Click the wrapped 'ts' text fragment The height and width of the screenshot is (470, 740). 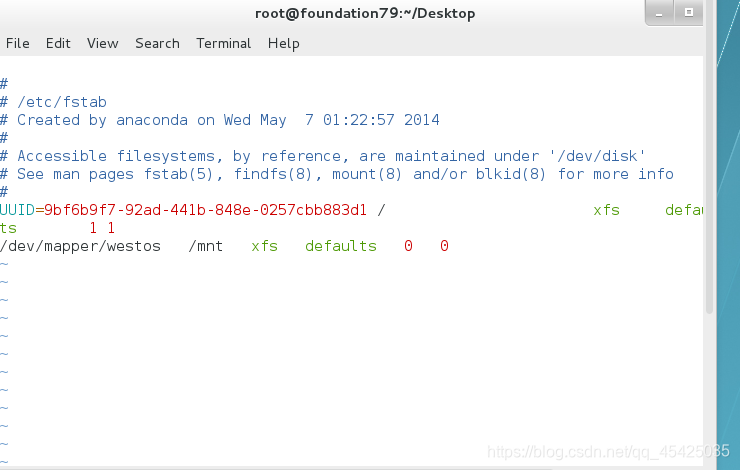point(8,228)
